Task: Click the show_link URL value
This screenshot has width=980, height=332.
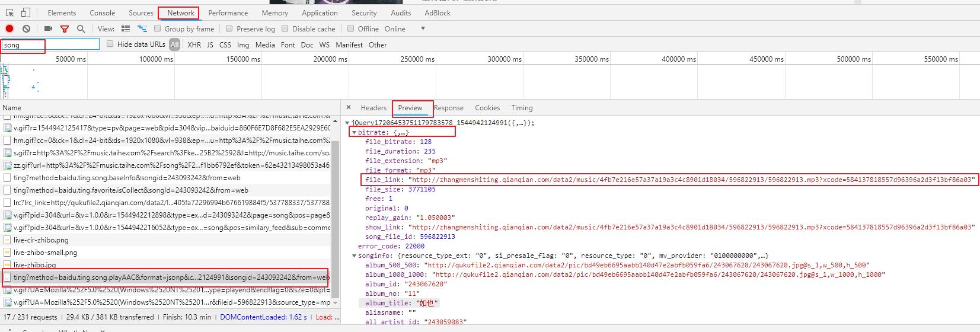Action: coord(692,227)
